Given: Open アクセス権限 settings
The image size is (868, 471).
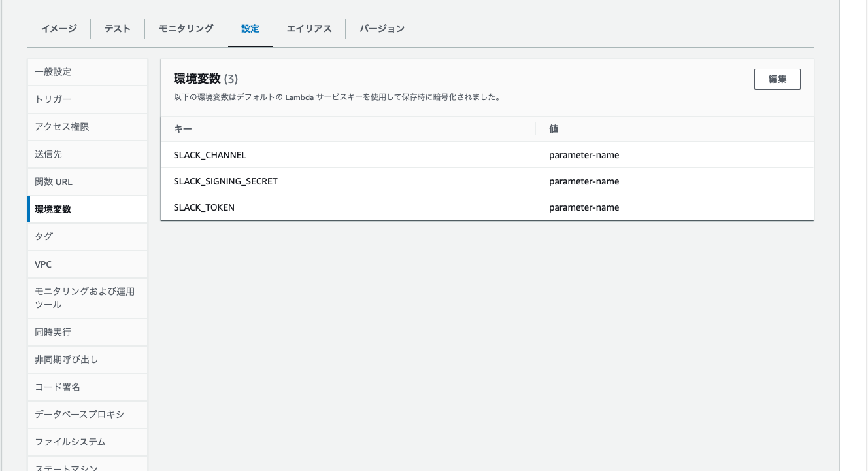Looking at the screenshot, I should (88, 127).
